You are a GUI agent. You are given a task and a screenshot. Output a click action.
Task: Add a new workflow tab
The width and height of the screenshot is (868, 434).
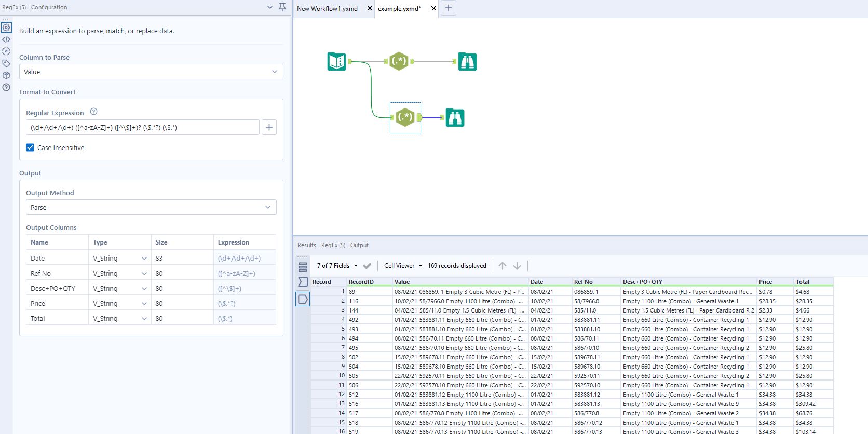pos(449,8)
